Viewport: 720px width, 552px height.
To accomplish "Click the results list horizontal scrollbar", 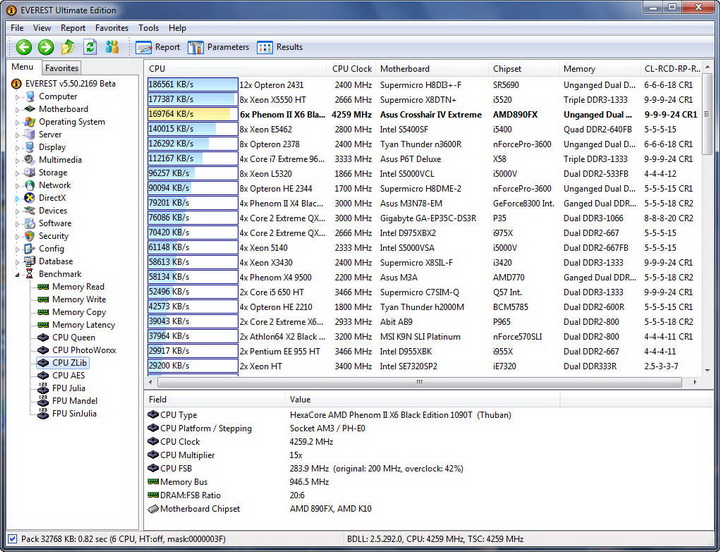I will click(422, 382).
